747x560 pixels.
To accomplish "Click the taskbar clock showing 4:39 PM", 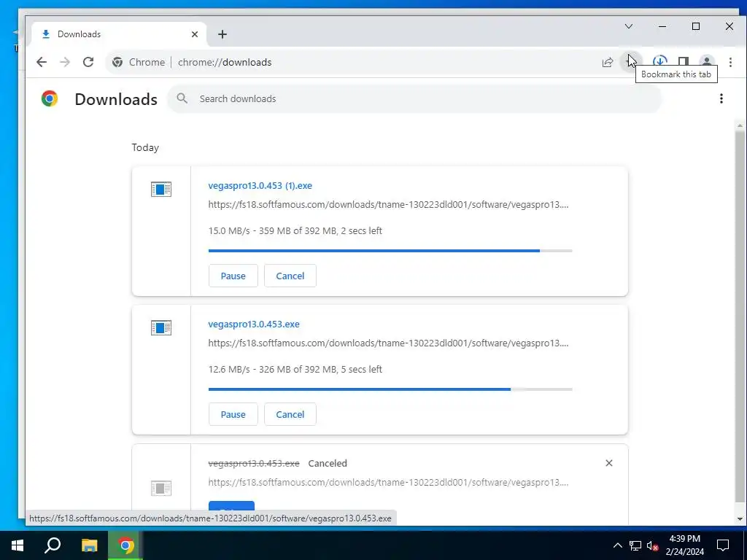I will click(x=684, y=545).
